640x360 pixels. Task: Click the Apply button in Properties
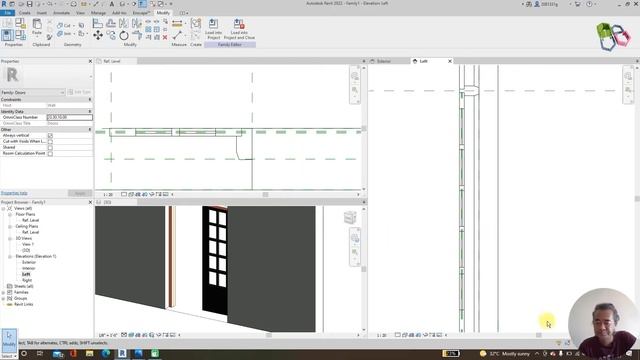point(80,193)
